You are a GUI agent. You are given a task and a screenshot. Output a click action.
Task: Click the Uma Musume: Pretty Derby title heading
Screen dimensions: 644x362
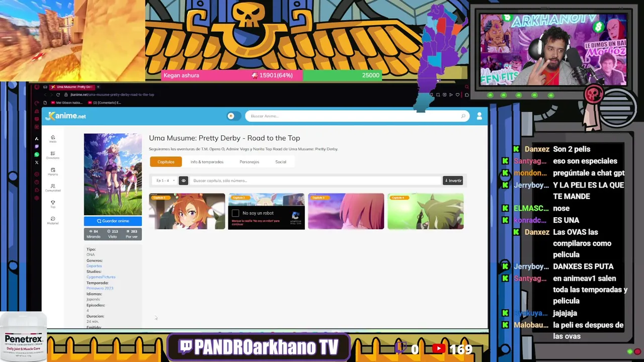(224, 138)
